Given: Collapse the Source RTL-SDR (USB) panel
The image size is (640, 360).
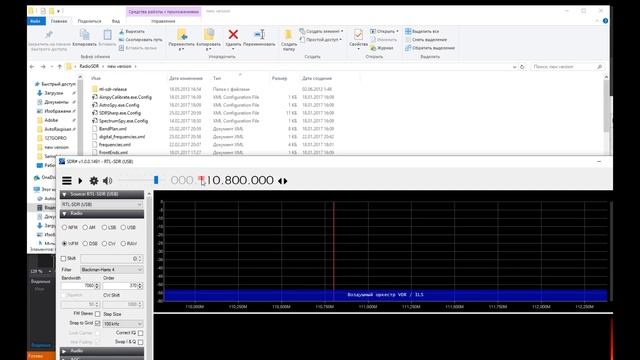Looking at the screenshot, I should [x=64, y=194].
